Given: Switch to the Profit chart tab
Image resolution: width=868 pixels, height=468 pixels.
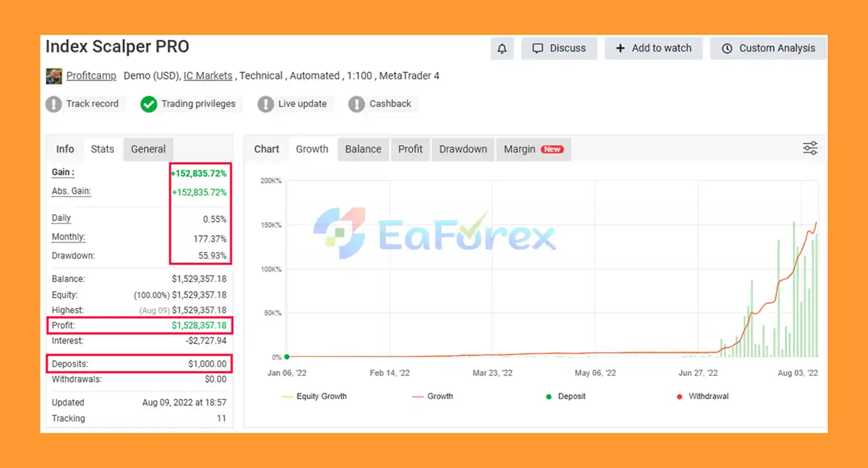Looking at the screenshot, I should 410,149.
